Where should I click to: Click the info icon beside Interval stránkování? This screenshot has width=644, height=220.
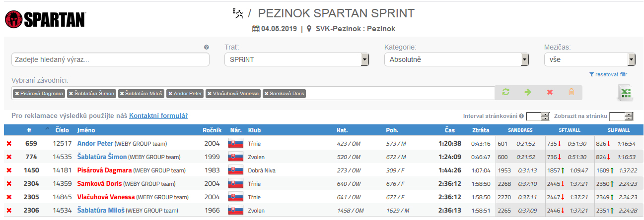pyautogui.click(x=521, y=116)
